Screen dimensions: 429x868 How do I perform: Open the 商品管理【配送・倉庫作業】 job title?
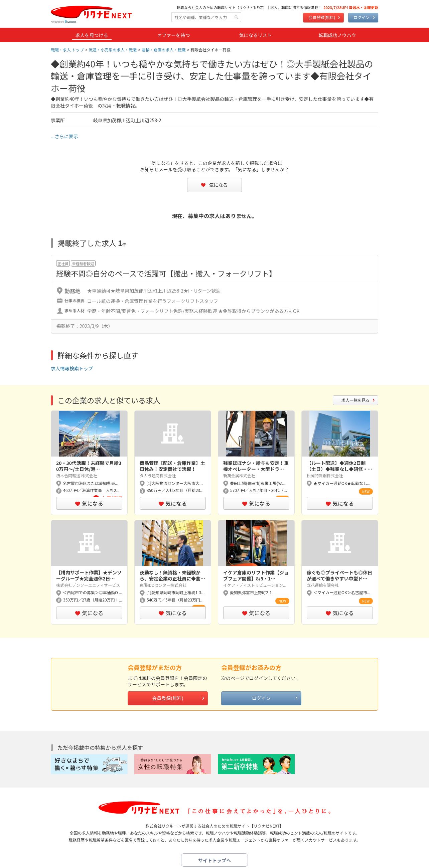pos(172,466)
